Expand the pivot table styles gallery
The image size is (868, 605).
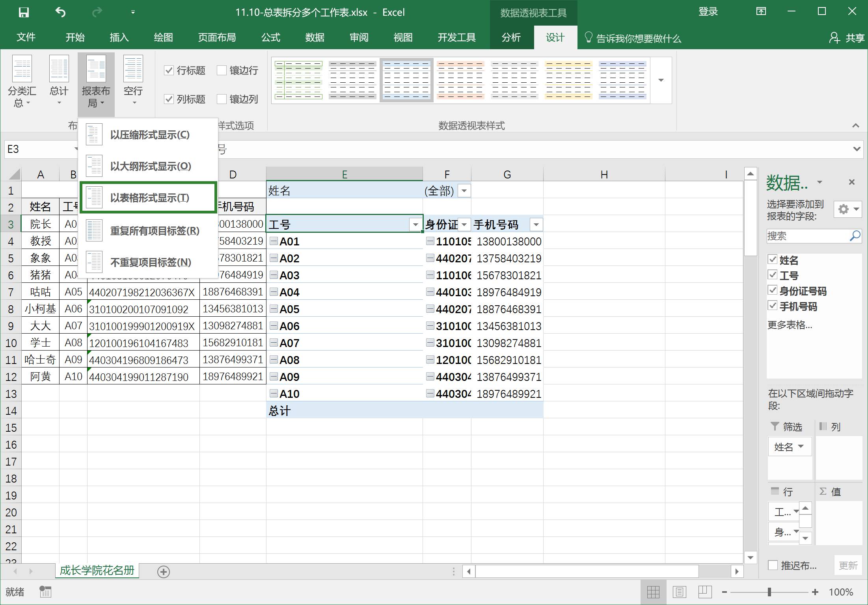pos(661,80)
